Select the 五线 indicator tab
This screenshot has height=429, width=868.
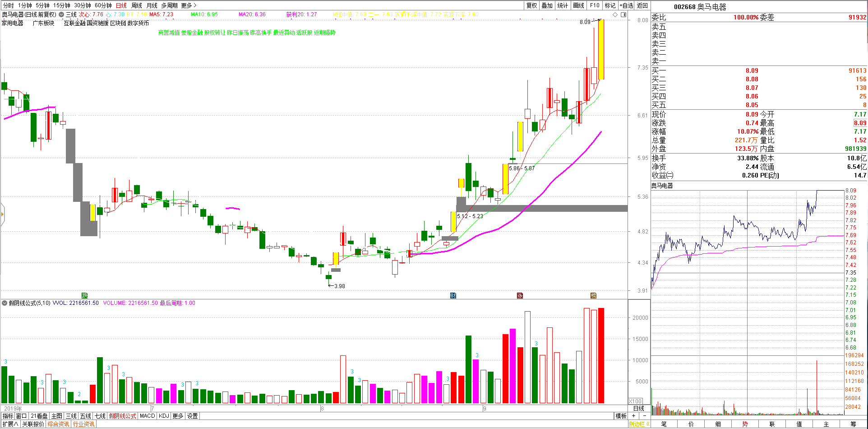[86, 416]
